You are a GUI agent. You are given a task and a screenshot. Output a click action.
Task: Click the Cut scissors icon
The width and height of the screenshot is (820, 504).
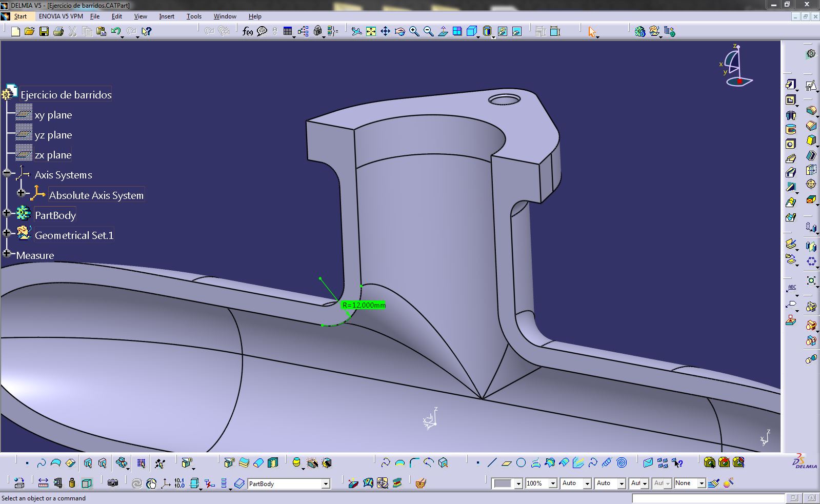72,31
